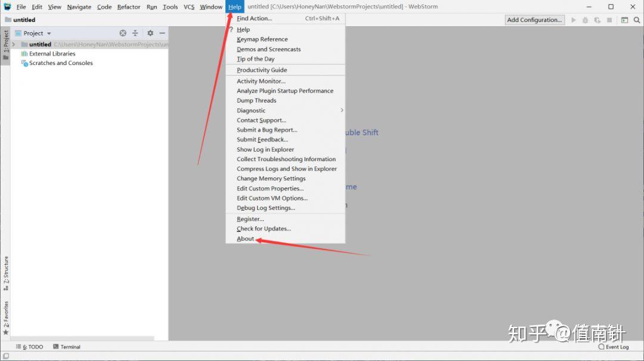
Task: Click the locate/scroll-from-source target icon
Action: pyautogui.click(x=123, y=33)
